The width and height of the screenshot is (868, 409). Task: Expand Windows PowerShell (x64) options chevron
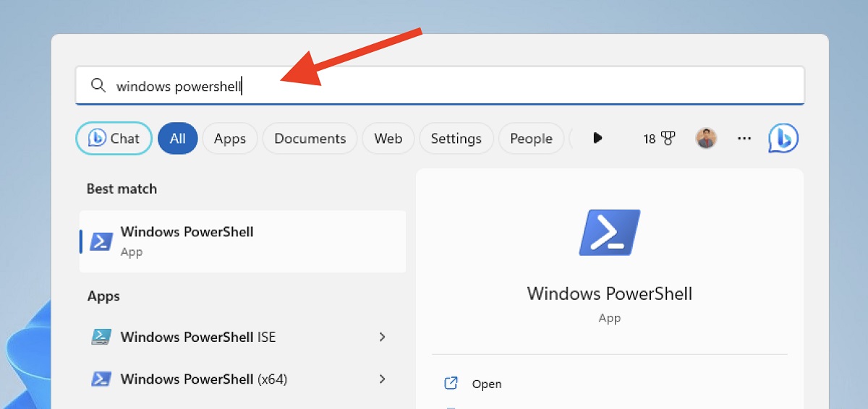click(x=383, y=379)
